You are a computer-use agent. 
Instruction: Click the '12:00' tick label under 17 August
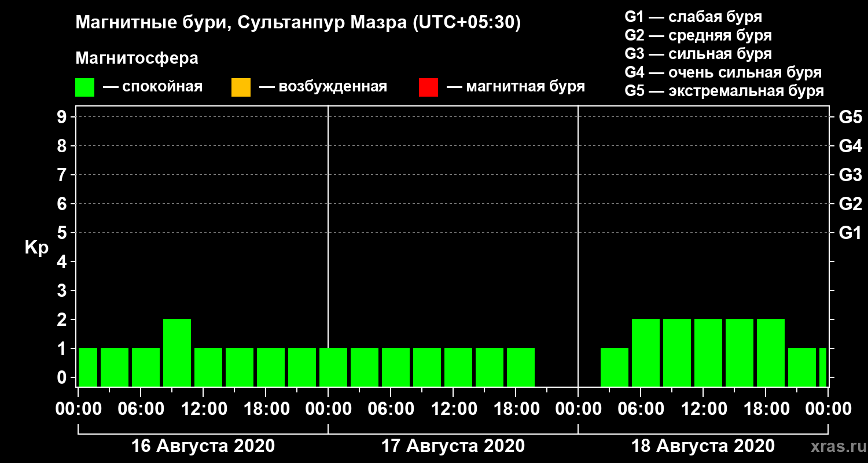click(x=453, y=409)
